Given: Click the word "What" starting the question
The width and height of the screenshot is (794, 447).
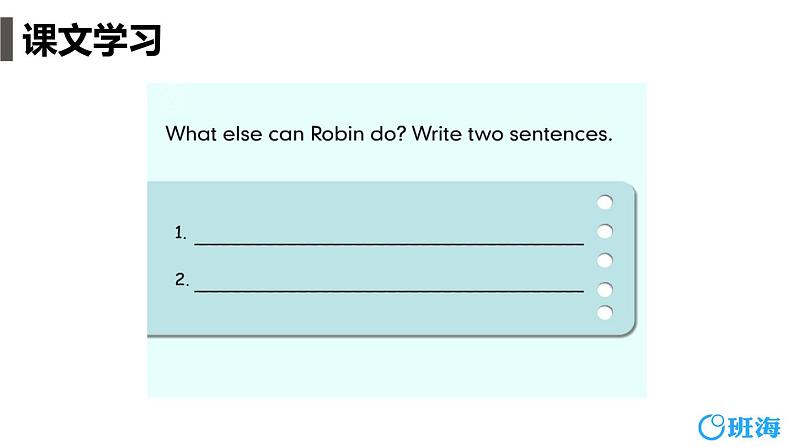Looking at the screenshot, I should 191,134.
